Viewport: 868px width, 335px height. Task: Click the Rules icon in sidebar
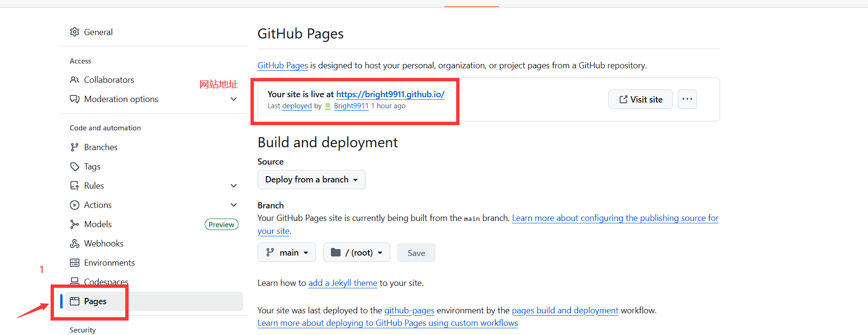point(75,185)
